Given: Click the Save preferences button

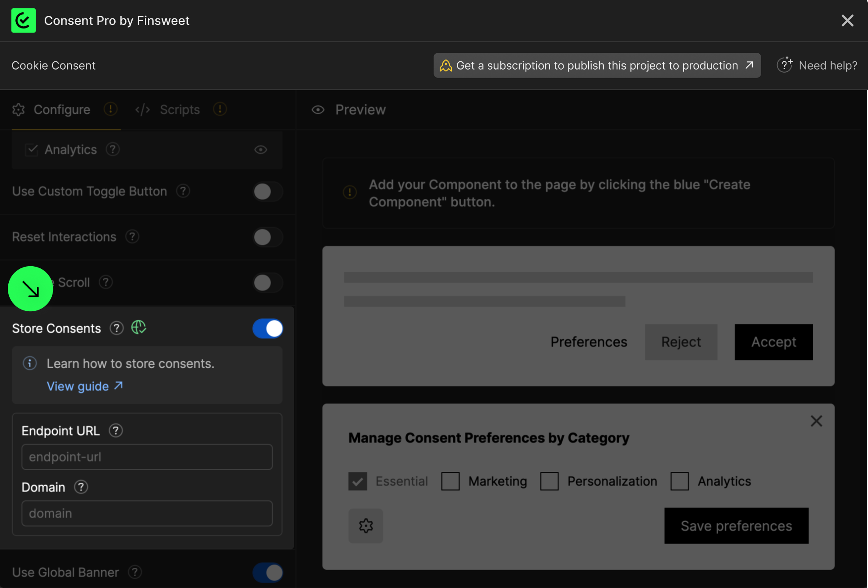Looking at the screenshot, I should [737, 526].
